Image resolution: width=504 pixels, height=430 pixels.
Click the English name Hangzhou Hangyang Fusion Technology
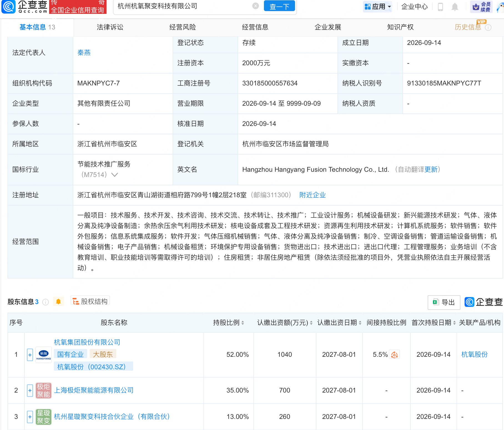tap(316, 170)
